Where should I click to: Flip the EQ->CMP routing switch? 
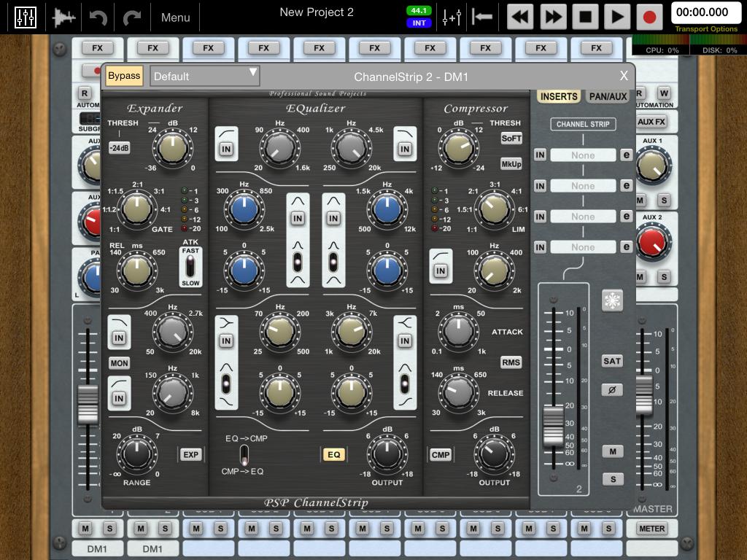(x=244, y=455)
